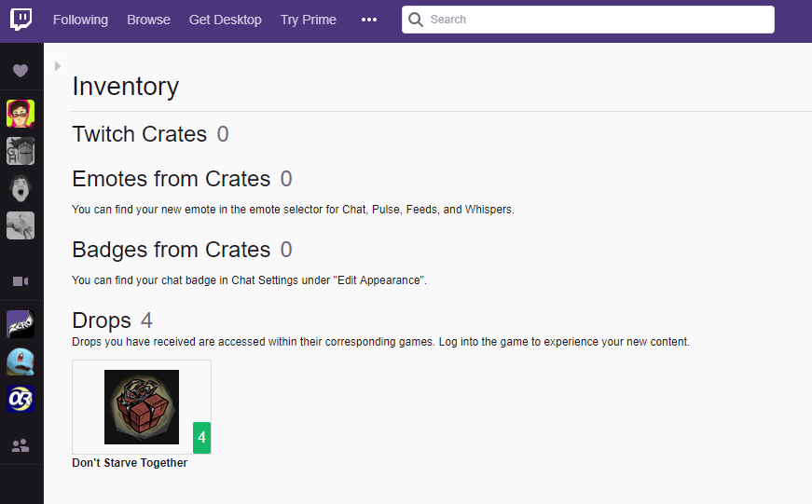Select the gray masked avatar channel

pyautogui.click(x=21, y=151)
